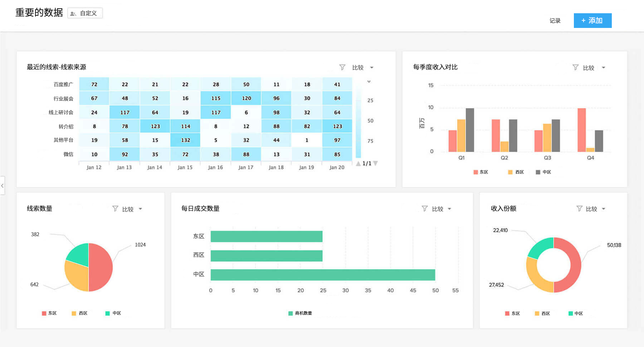Toggle 东区 legend on quarterly revenue chart
Viewport: 644px width, 347px height.
[481, 172]
